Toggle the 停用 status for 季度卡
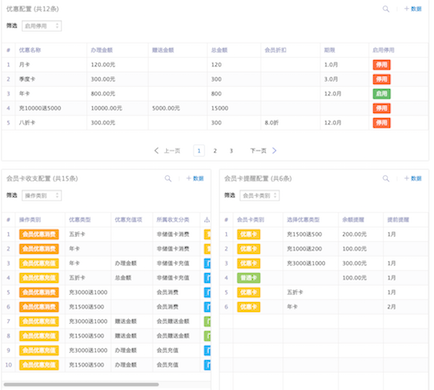 tap(382, 79)
